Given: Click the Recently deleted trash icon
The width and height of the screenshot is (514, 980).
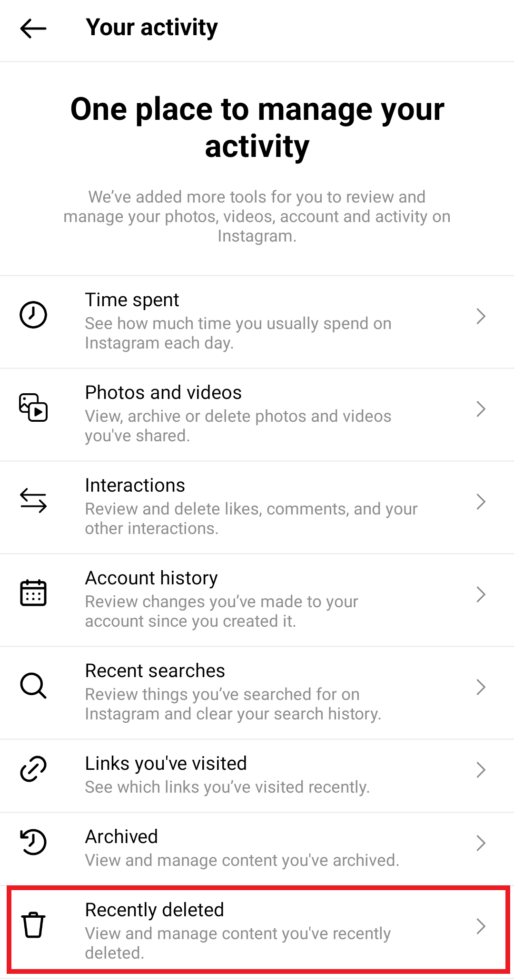Looking at the screenshot, I should pos(33,925).
